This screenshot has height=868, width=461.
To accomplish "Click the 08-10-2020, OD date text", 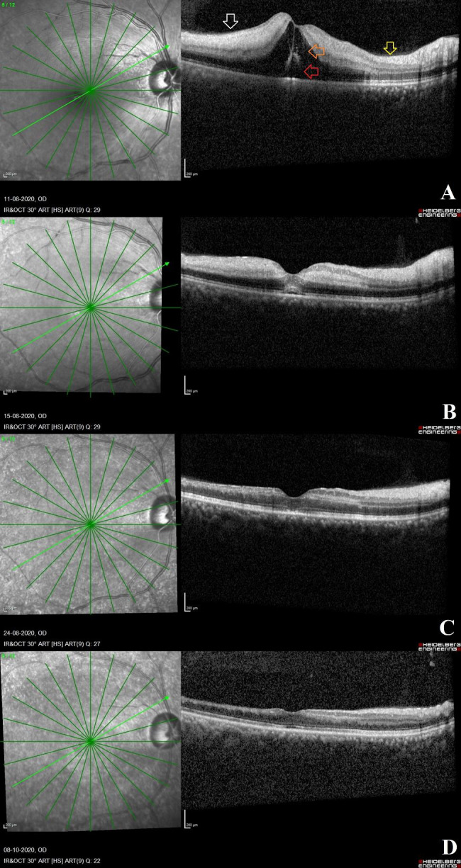I will [x=26, y=850].
